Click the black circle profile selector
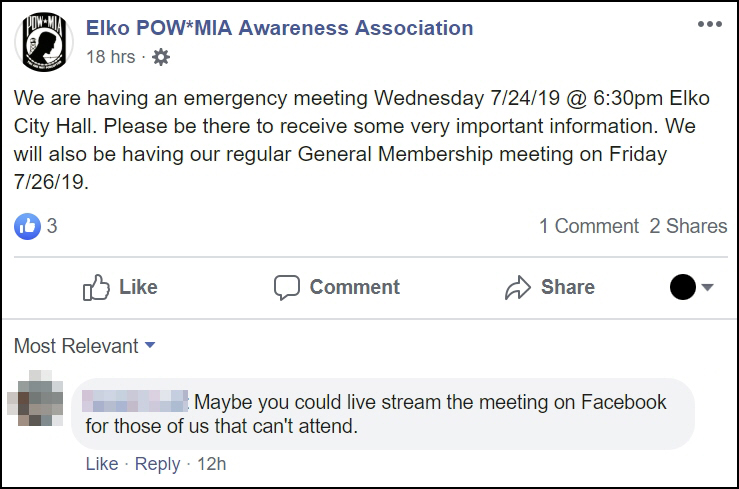Screen dimensions: 739x489 (682, 287)
